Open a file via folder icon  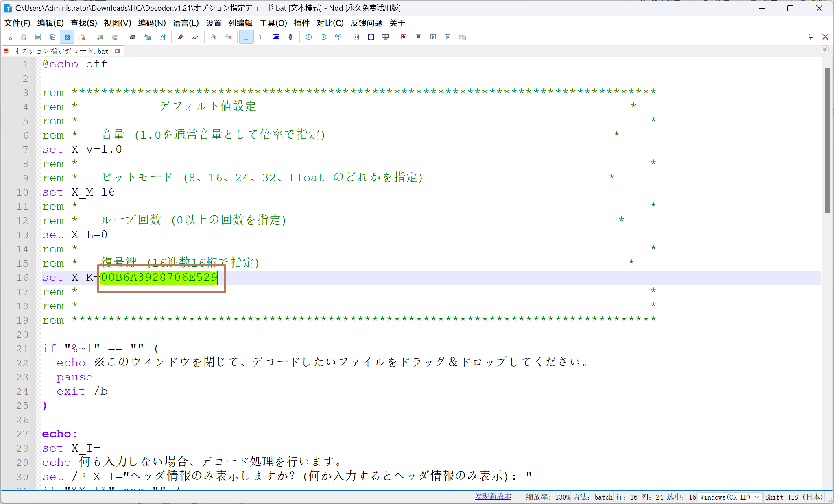tap(23, 37)
